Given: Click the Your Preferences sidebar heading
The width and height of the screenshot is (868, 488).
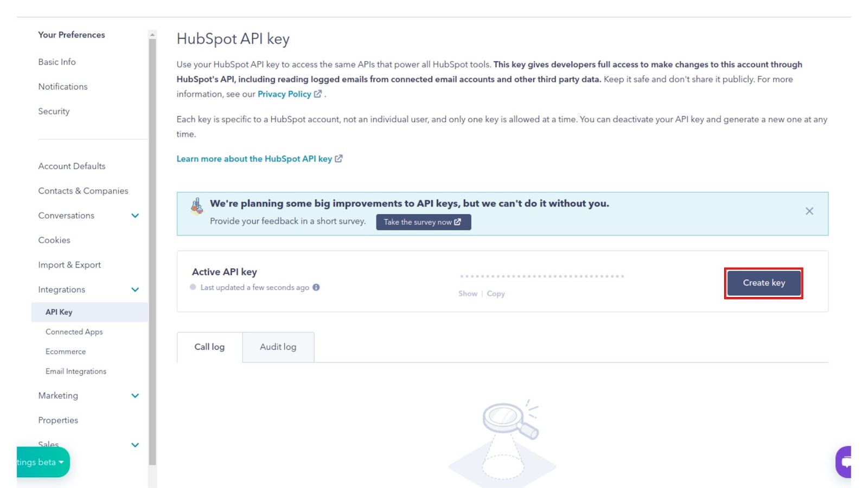Looking at the screenshot, I should (x=72, y=35).
